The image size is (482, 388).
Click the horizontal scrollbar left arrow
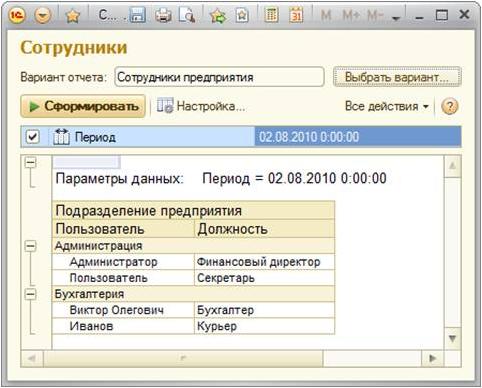[x=32, y=359]
